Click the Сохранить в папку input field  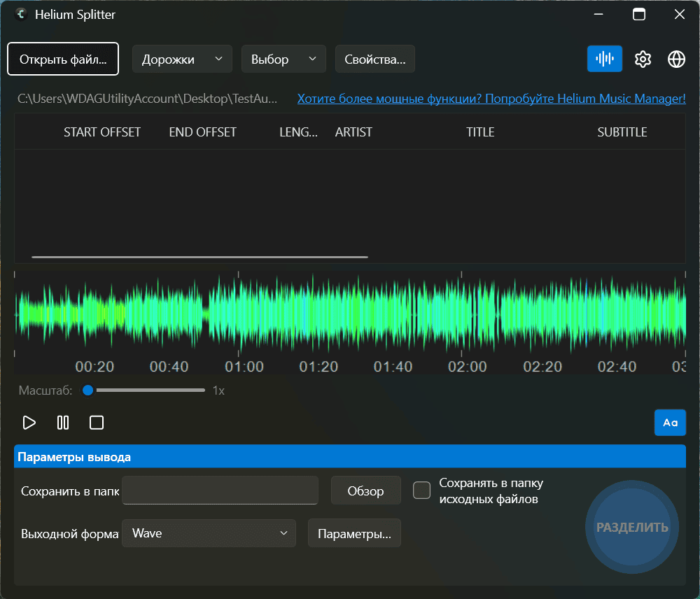point(220,490)
